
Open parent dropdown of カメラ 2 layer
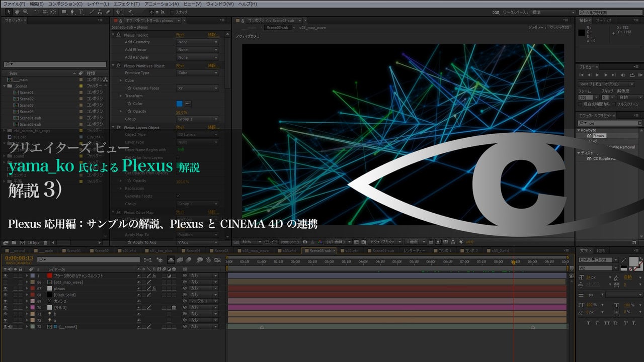pos(204,301)
